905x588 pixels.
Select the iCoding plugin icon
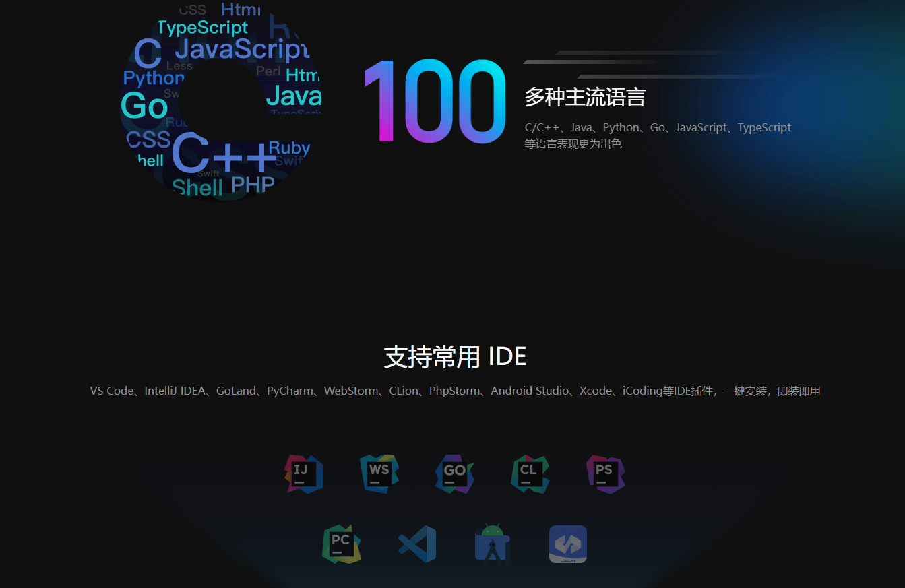[568, 544]
